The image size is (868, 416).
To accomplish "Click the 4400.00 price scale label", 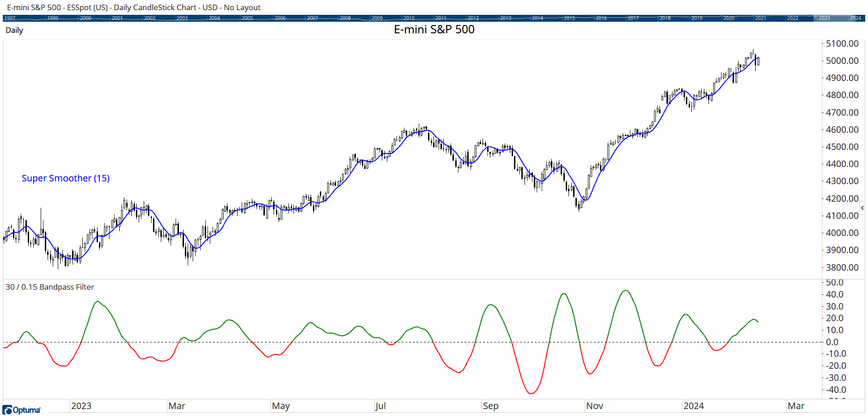I will pyautogui.click(x=842, y=164).
